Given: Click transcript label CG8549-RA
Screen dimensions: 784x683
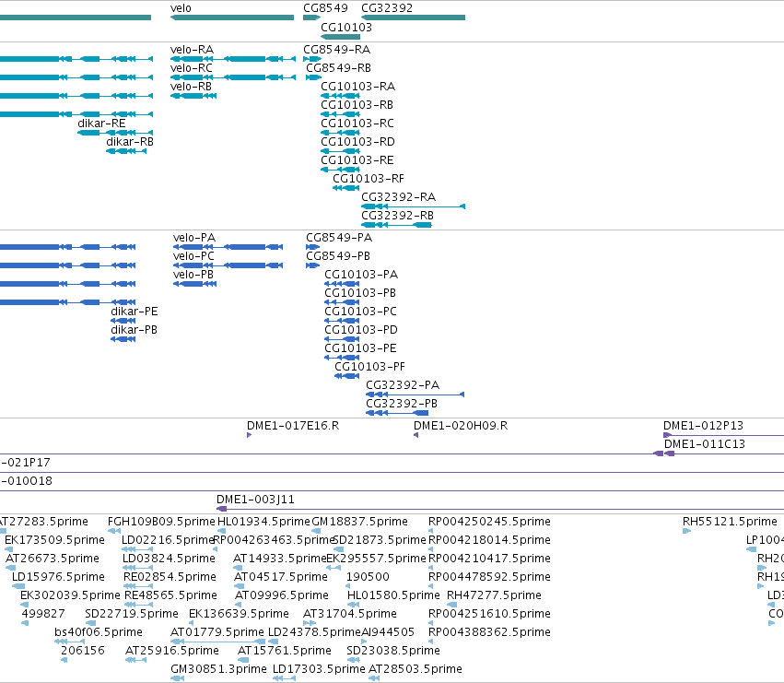Looking at the screenshot, I should click(x=336, y=50).
